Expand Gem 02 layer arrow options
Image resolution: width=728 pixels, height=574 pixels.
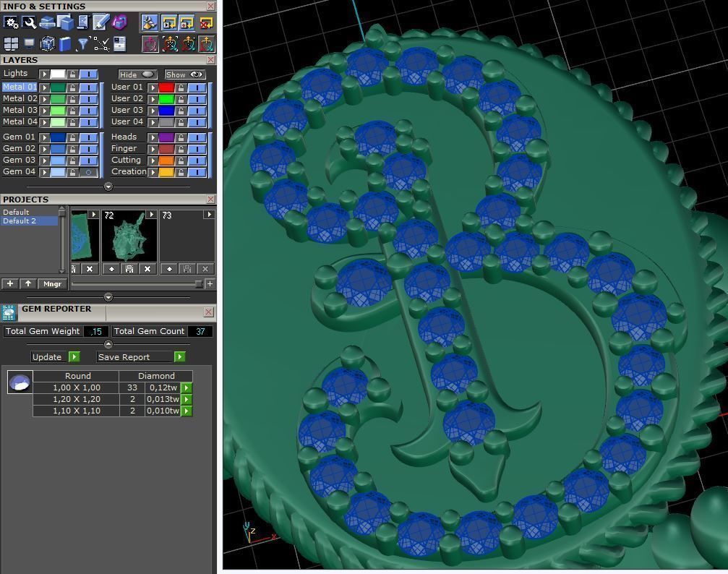tap(45, 149)
